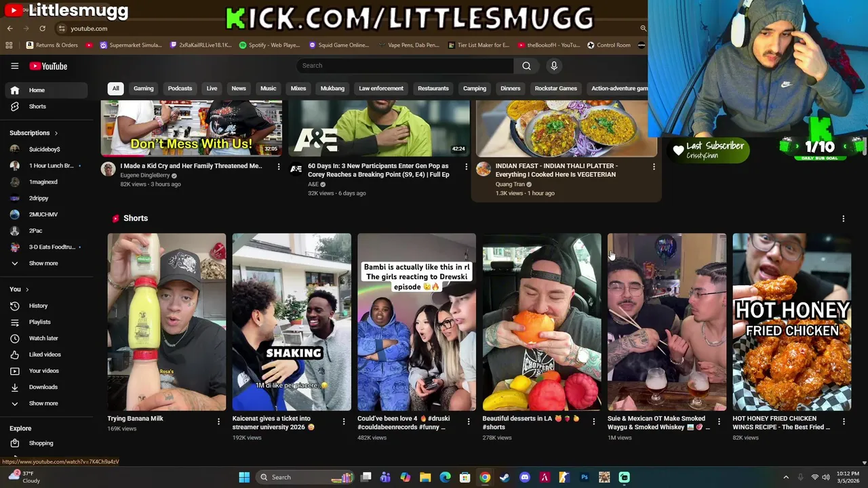Select the Mukbang filter chip

tap(332, 88)
